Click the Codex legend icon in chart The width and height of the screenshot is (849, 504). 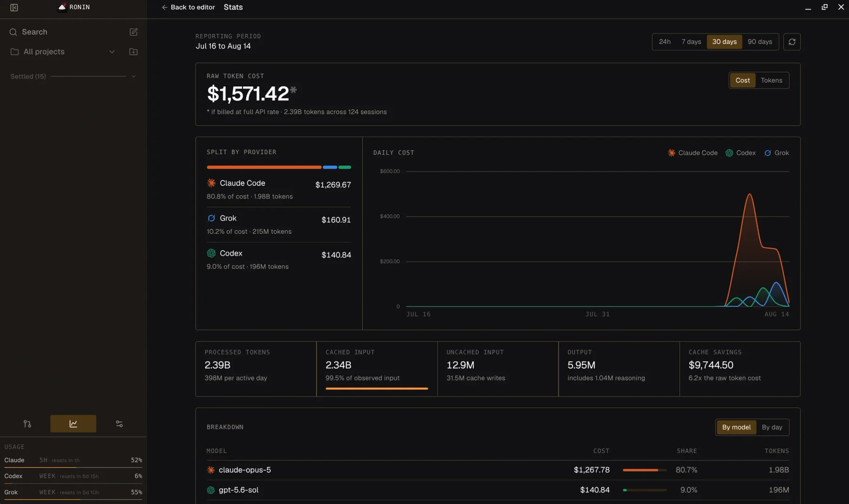pyautogui.click(x=729, y=153)
